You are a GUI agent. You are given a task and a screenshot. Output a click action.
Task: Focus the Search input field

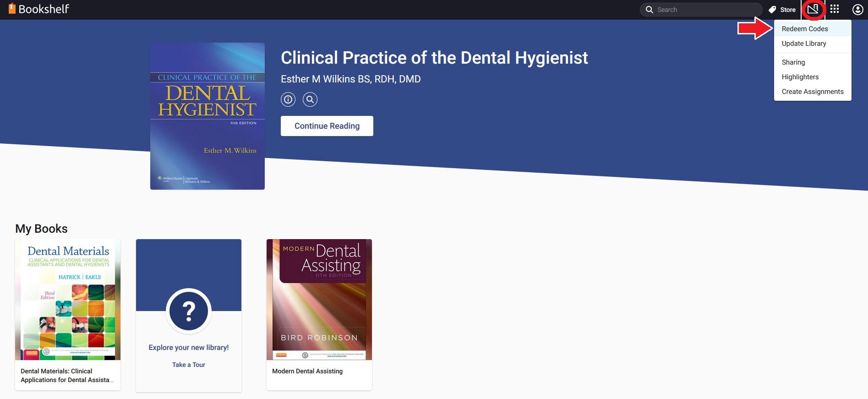pos(701,10)
